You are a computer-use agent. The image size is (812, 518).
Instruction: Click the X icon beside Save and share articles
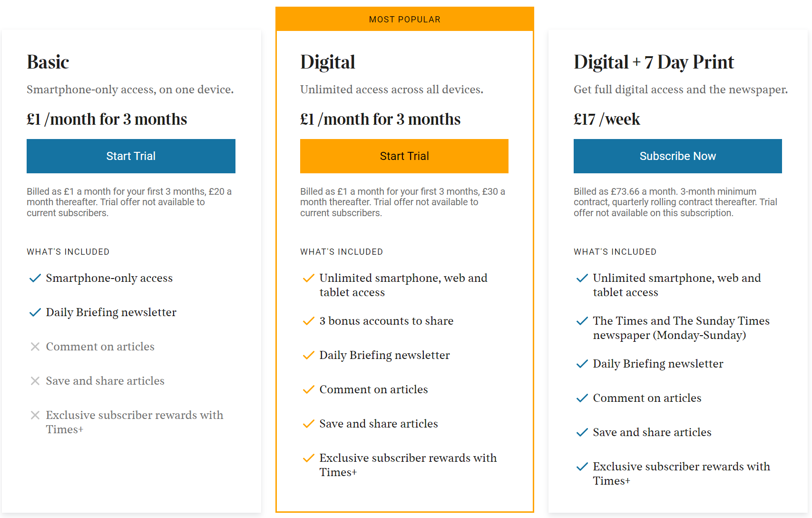click(35, 381)
